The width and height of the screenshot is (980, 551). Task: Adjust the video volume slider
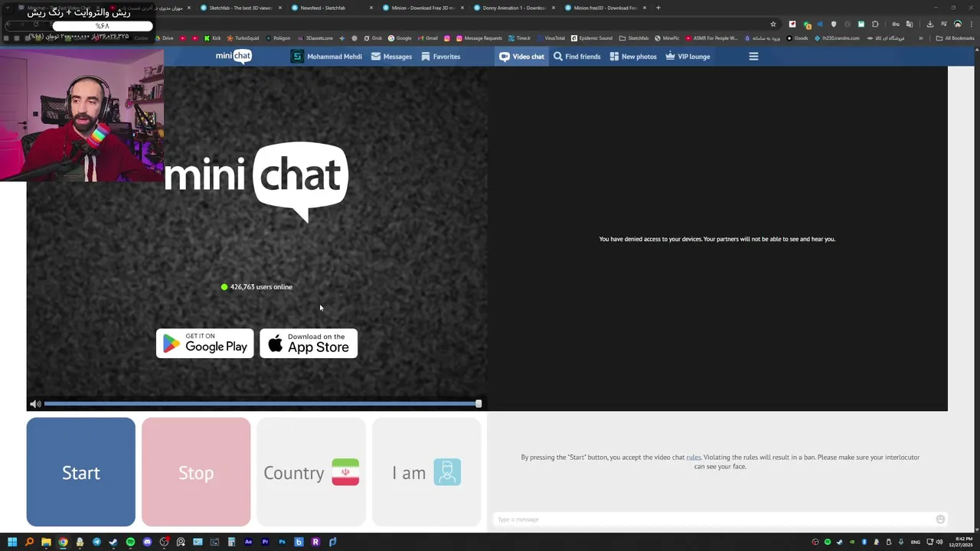pyautogui.click(x=261, y=404)
